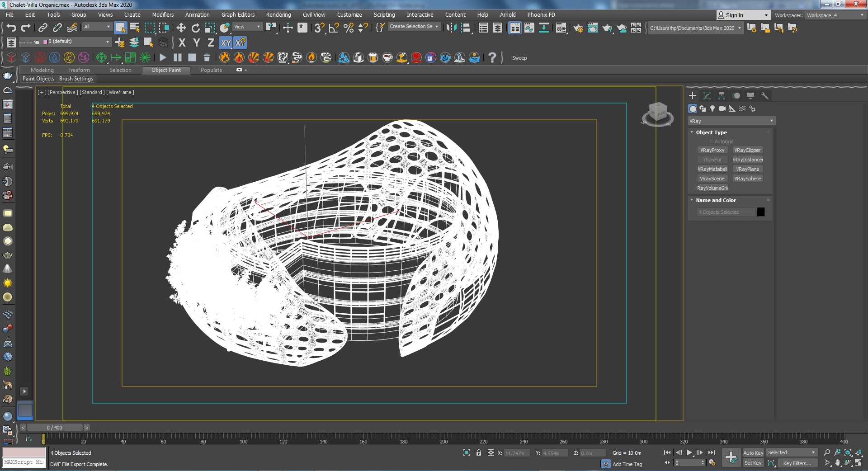Open the Render Setup teapot icon

pyautogui.click(x=578, y=28)
